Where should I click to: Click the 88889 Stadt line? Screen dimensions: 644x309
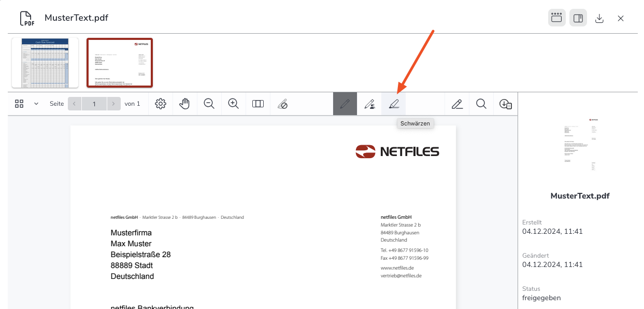[x=132, y=265]
